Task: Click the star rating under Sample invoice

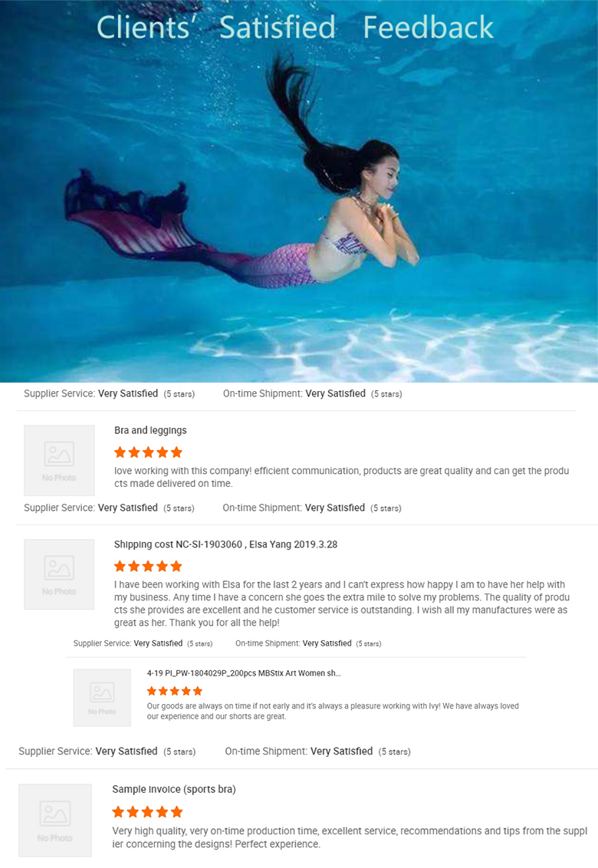Action: (x=147, y=812)
